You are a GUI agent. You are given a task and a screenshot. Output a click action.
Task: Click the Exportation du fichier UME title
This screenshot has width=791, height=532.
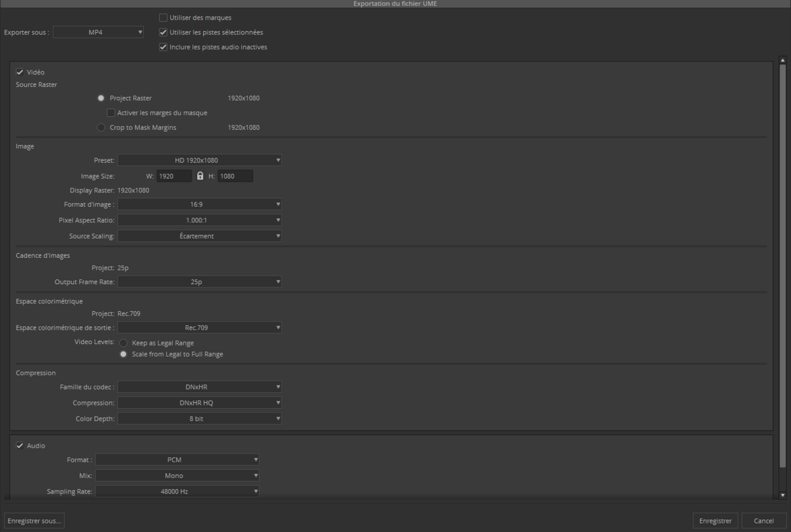point(395,3)
